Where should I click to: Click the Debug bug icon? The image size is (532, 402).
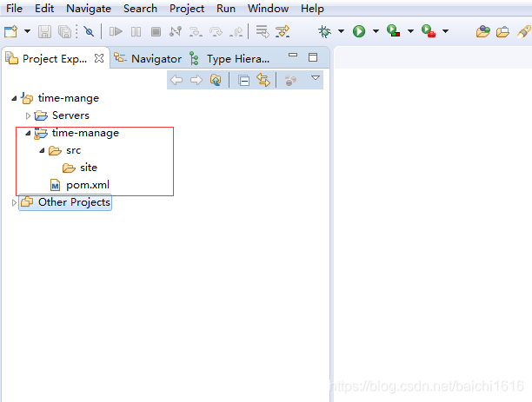pos(325,31)
